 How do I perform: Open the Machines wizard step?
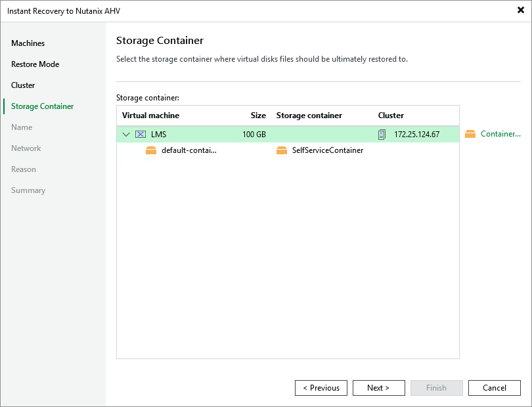coord(28,43)
